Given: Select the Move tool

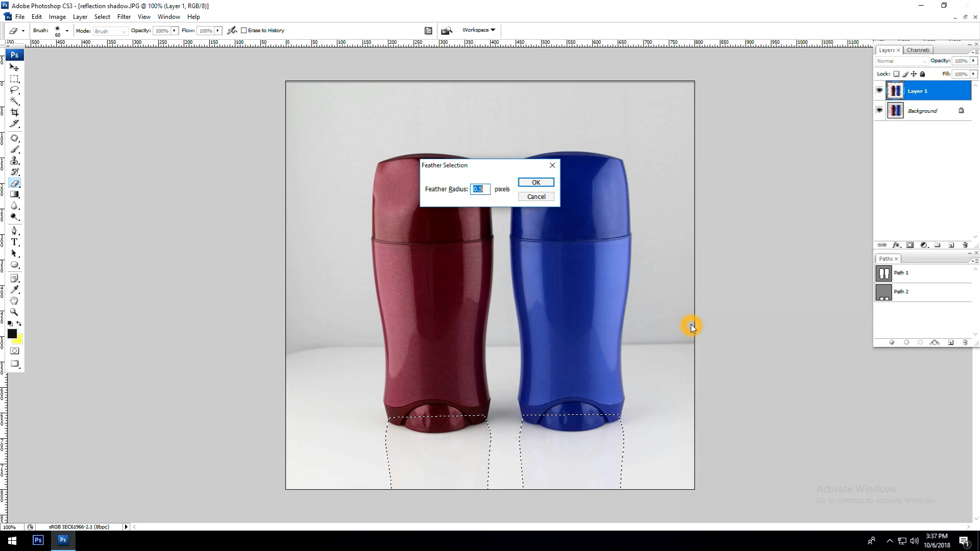Looking at the screenshot, I should tap(15, 67).
